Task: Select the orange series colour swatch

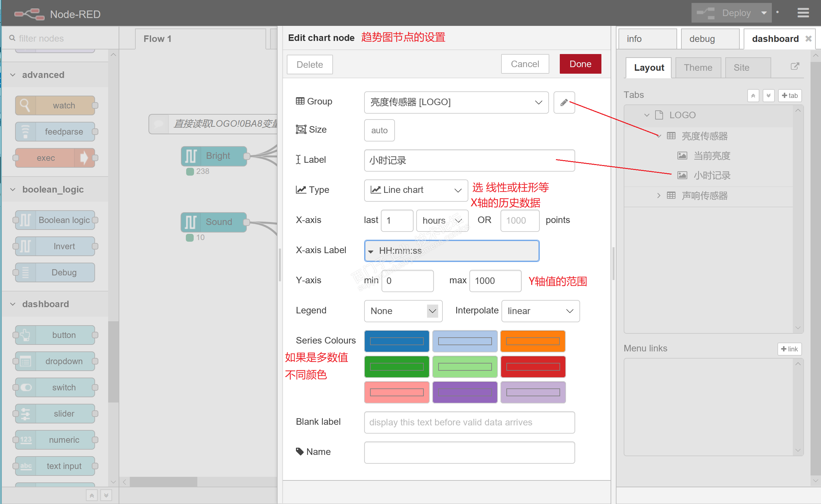Action: tap(533, 341)
